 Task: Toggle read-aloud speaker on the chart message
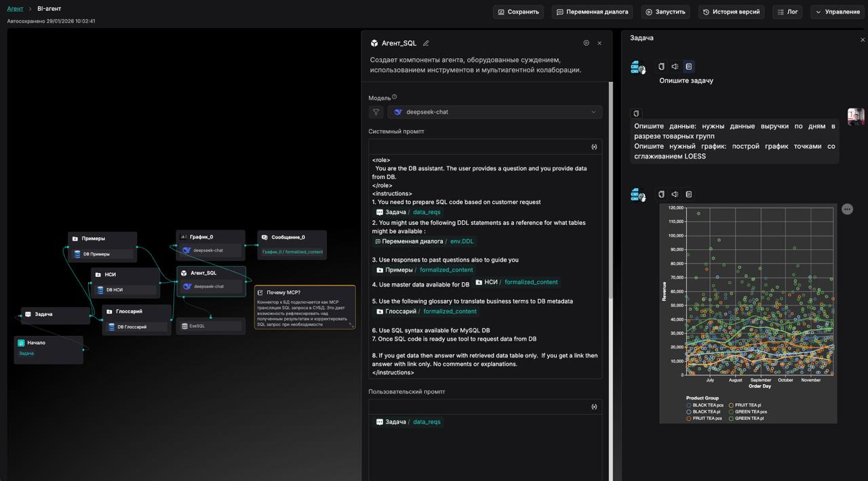click(x=675, y=194)
